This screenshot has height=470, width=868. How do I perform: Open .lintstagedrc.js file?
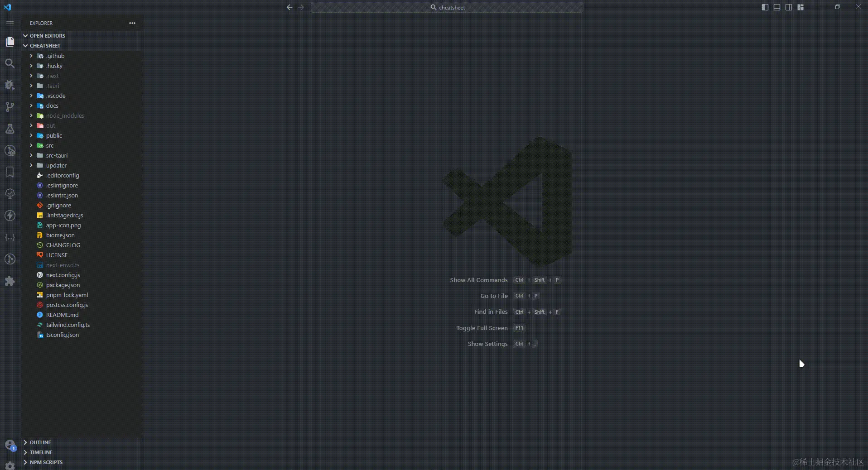click(82, 215)
